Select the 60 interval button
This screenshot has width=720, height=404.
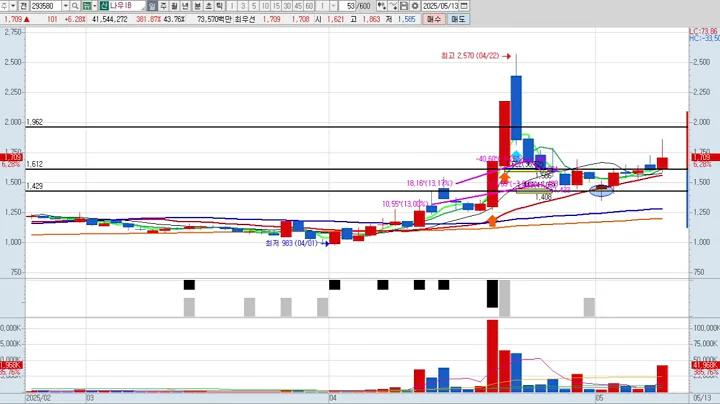(309, 6)
